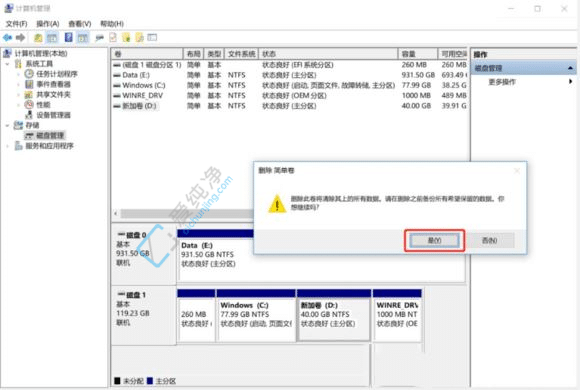Open the 更多操作 submenu arrow
Image resolution: width=580 pixels, height=390 pixels.
tap(571, 81)
